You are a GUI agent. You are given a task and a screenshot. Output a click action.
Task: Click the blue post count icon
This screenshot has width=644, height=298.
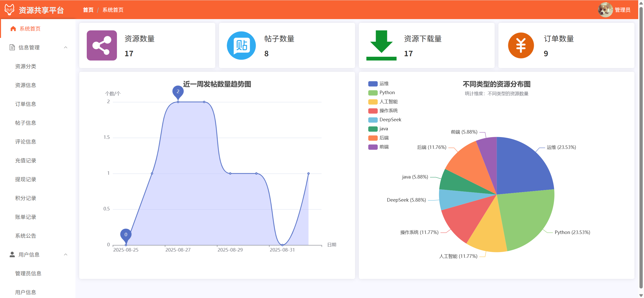point(241,45)
